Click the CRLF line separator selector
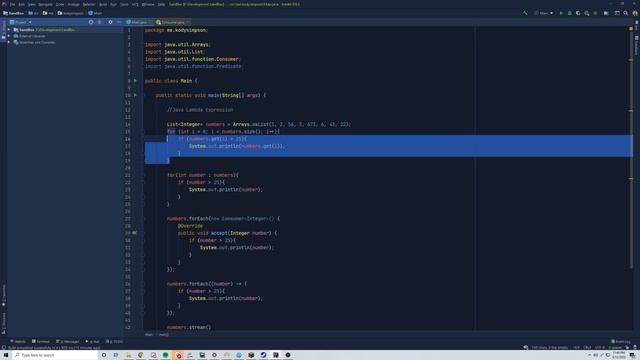 587,347
